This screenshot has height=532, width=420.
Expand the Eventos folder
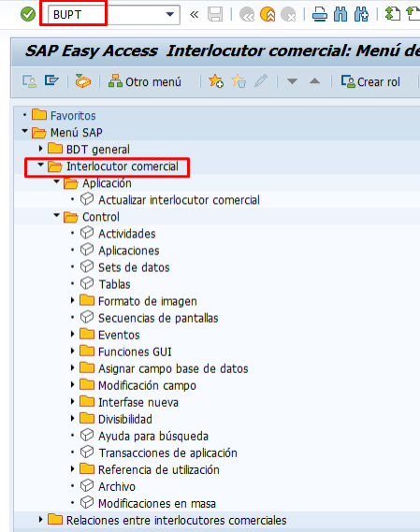(72, 334)
